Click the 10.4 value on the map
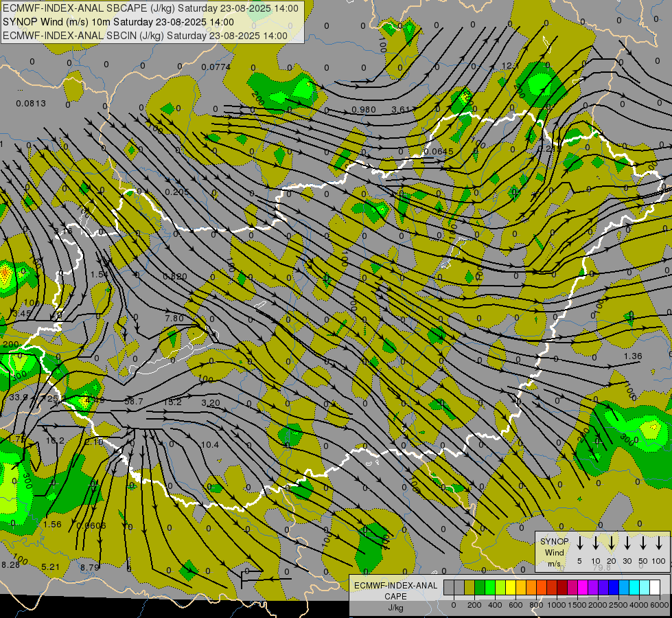This screenshot has height=618, width=672. [210, 445]
